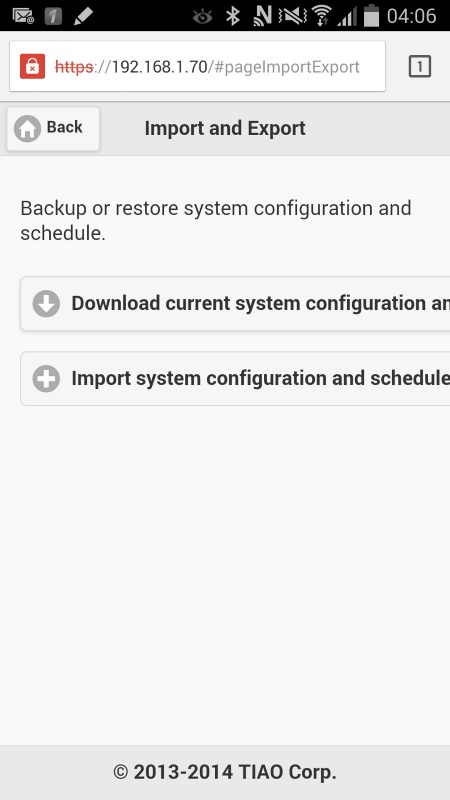Viewport: 450px width, 800px height.
Task: Tap the clock showing 04:06
Action: [411, 16]
